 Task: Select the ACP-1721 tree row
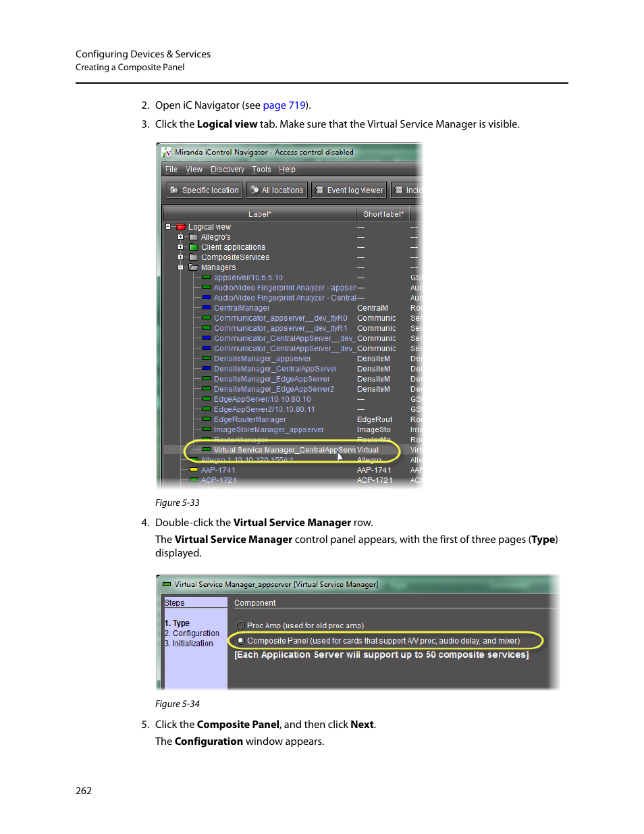(x=292, y=480)
